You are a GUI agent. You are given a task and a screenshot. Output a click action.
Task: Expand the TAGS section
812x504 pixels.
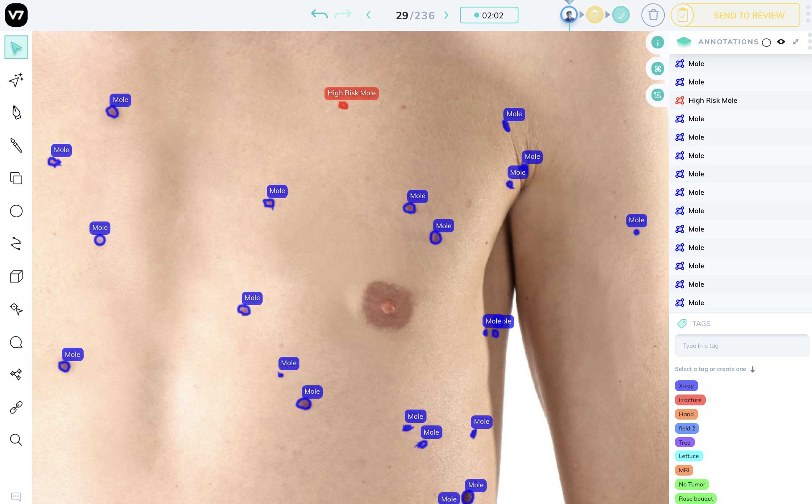tap(701, 323)
